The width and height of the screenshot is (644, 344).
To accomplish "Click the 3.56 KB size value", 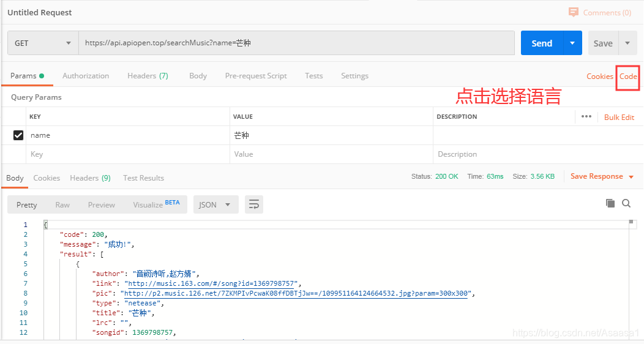I will [x=542, y=176].
